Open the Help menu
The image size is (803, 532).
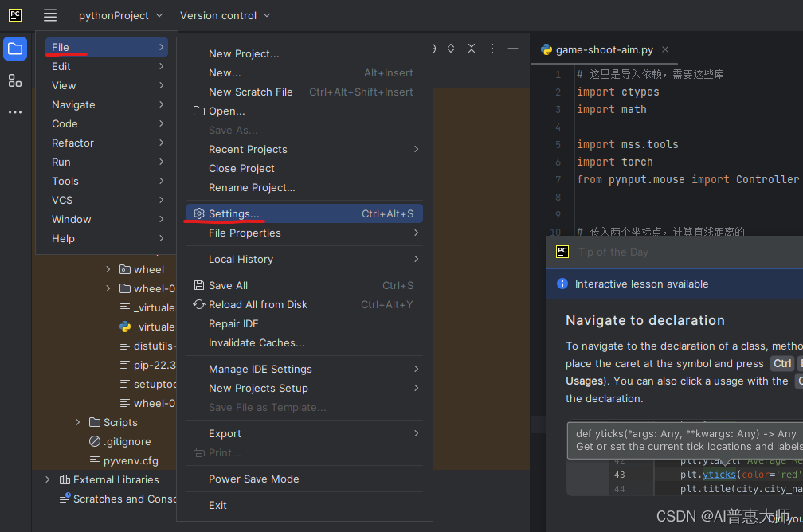(x=107, y=239)
